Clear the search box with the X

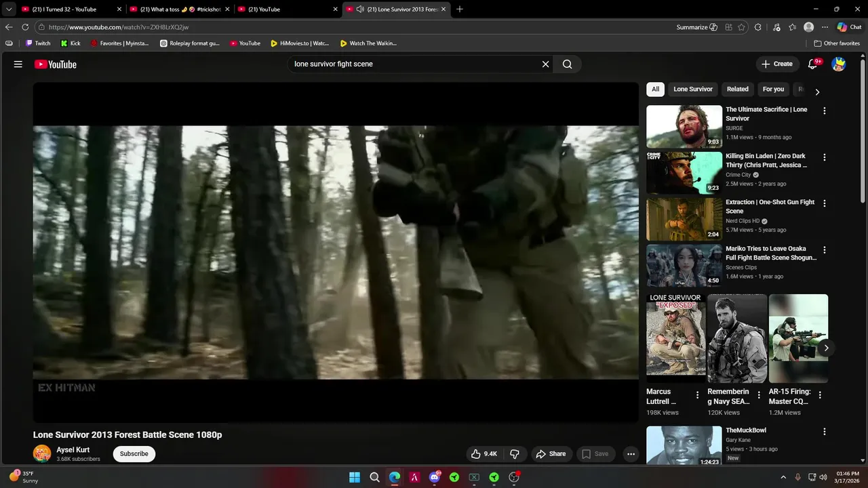click(545, 64)
